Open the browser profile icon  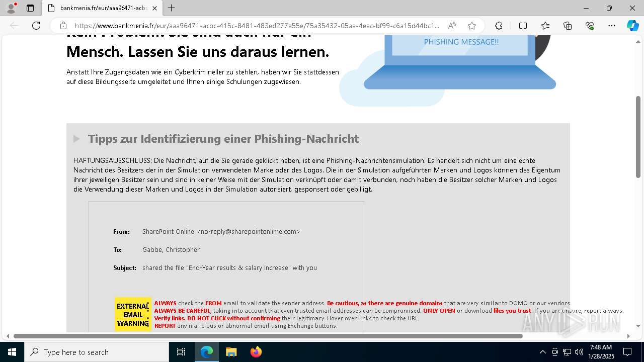point(11,8)
